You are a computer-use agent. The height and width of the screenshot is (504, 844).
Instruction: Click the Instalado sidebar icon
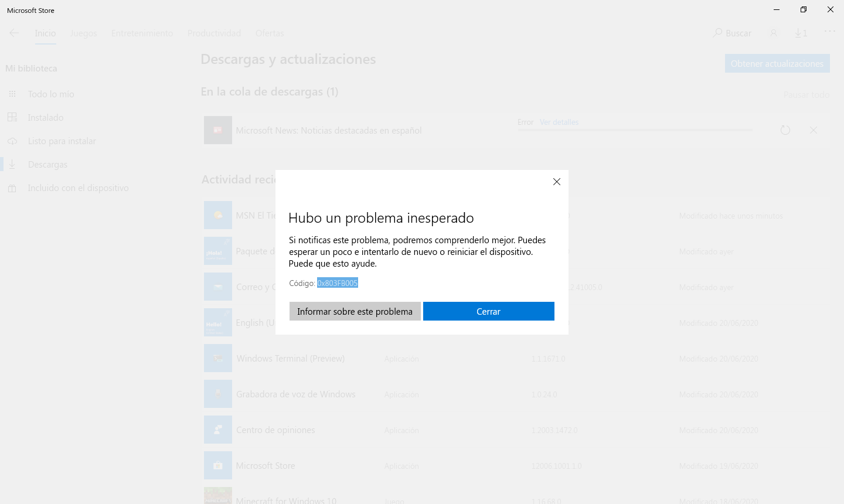(x=12, y=117)
